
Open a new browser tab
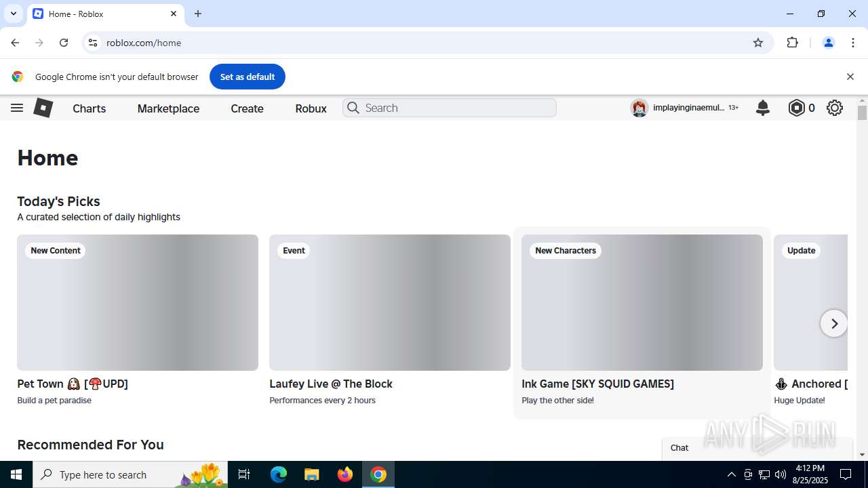pos(198,14)
